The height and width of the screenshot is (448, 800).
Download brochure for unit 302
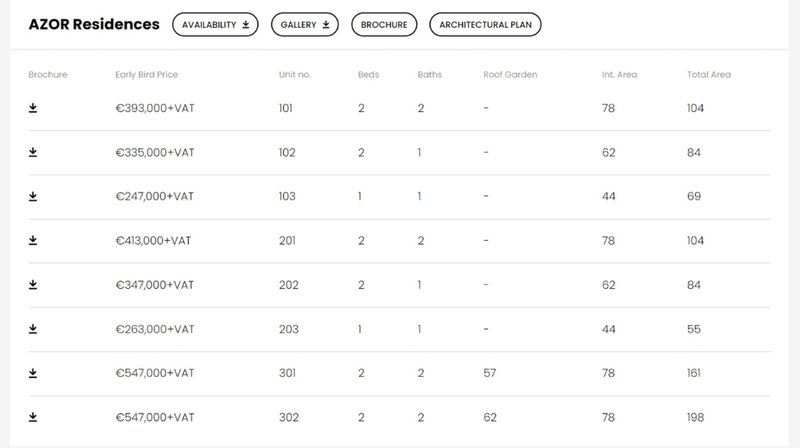coord(33,417)
